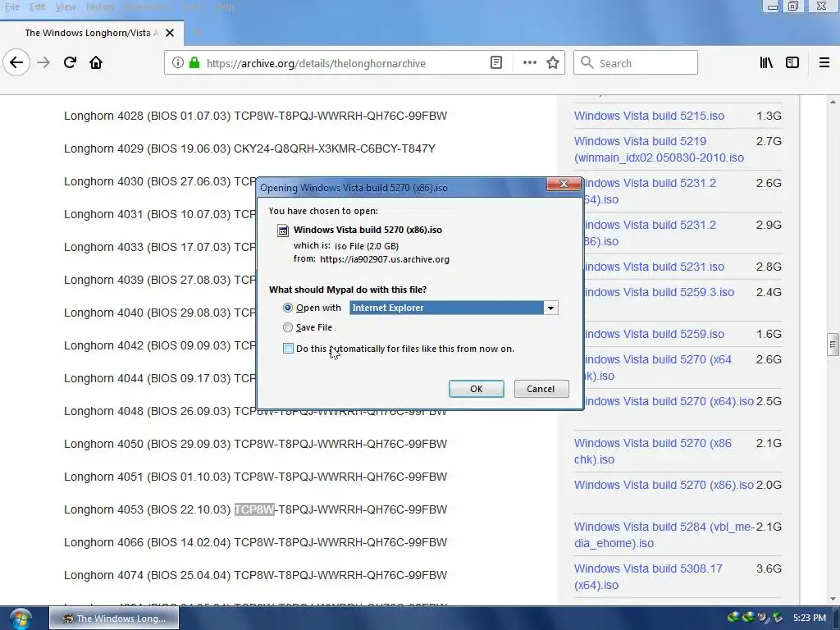Open the Edit menu
Image resolution: width=840 pixels, height=630 pixels.
pyautogui.click(x=37, y=7)
